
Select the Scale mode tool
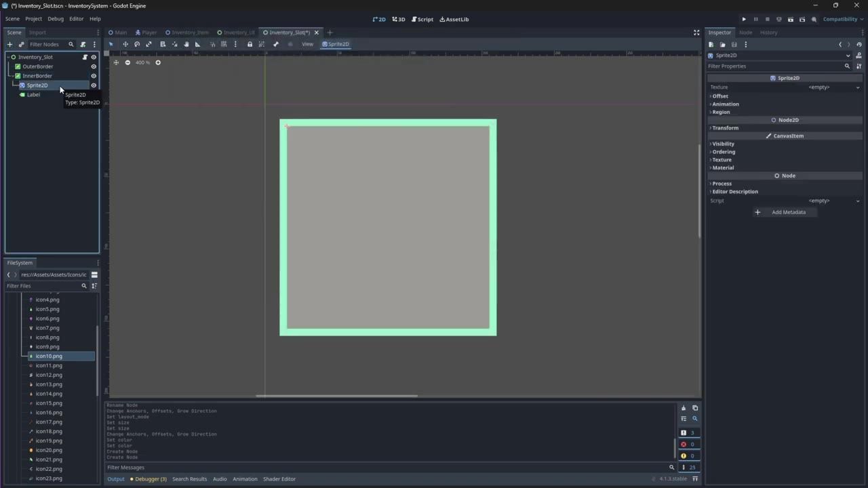(x=149, y=44)
